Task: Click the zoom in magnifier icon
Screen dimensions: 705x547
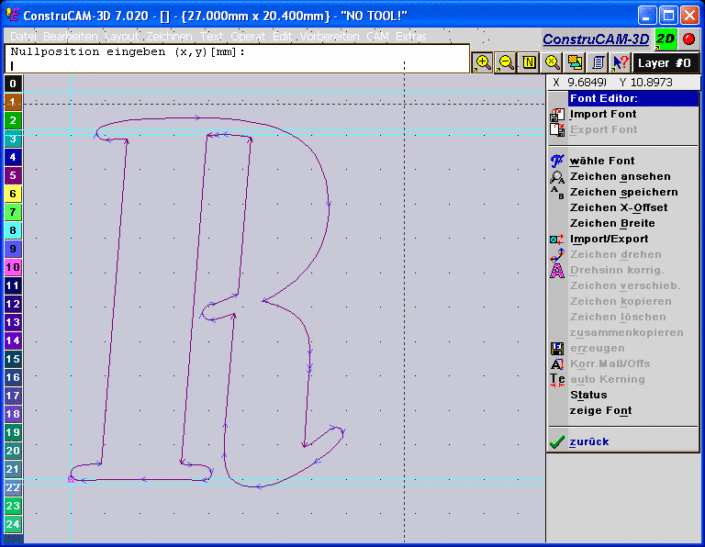Action: [482, 62]
